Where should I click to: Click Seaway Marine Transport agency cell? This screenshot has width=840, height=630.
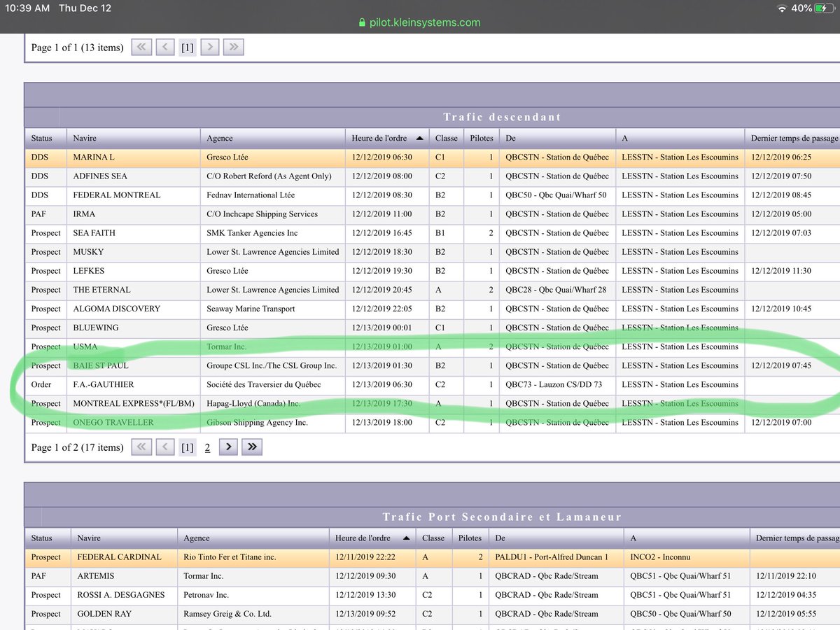[x=273, y=309]
